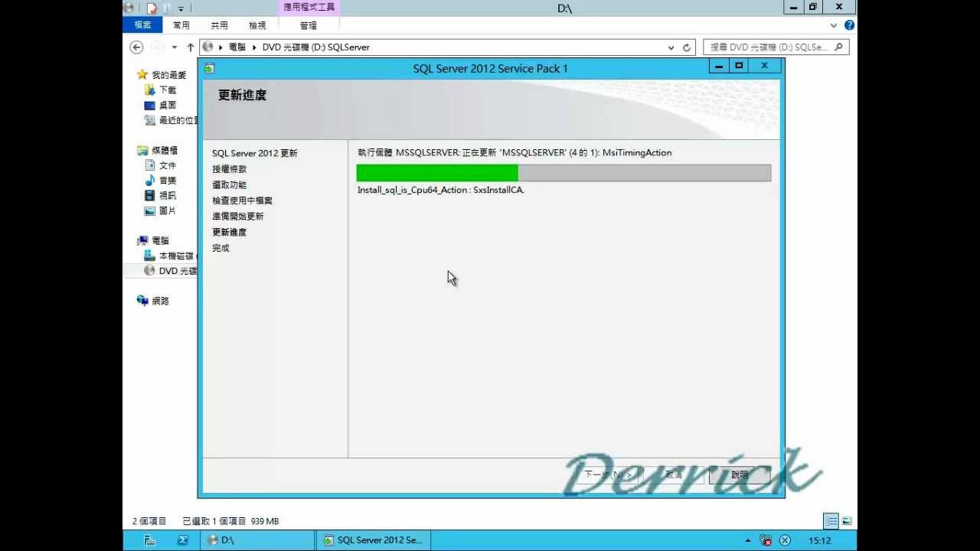980x551 pixels.
Task: Click the 檢查使用中檔案 step
Action: (x=243, y=201)
